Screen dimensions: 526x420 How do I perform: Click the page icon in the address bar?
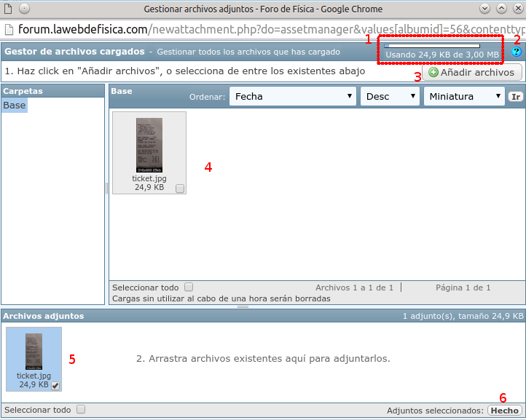[9, 30]
